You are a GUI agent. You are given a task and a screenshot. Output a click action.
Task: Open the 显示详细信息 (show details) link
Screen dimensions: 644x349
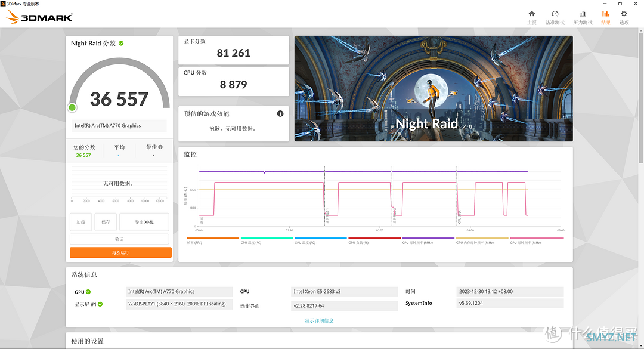319,320
